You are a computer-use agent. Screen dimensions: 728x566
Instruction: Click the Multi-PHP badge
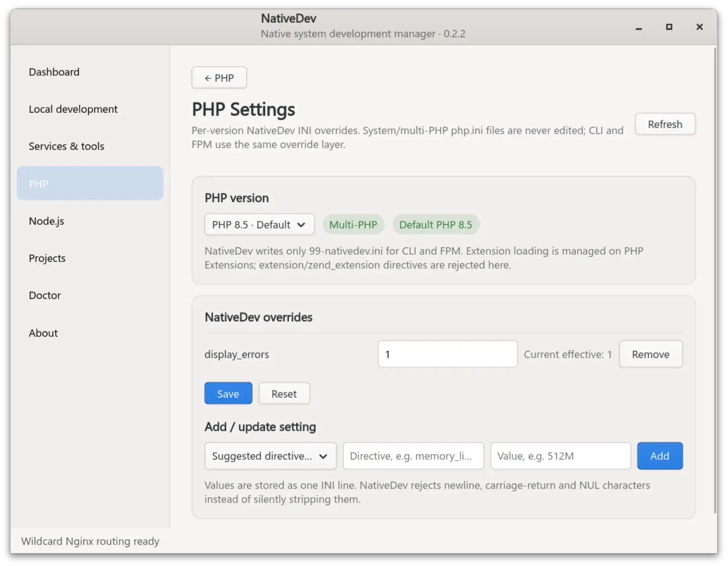coord(353,224)
